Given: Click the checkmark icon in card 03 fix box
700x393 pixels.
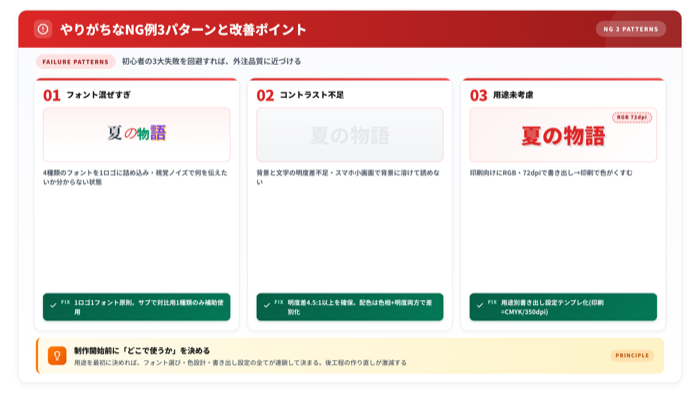Looking at the screenshot, I should point(480,305).
